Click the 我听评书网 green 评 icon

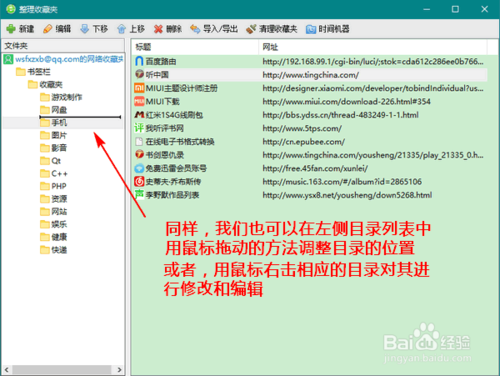(139, 128)
